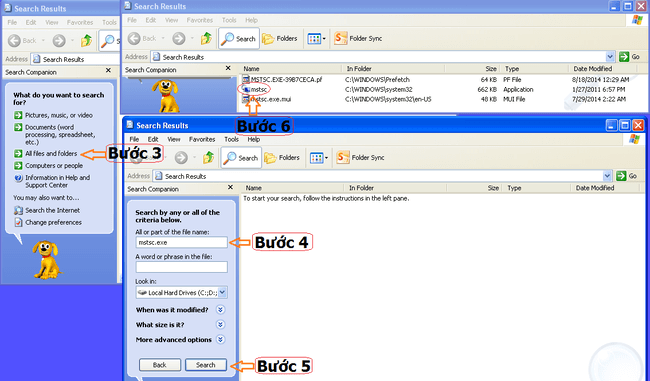Click Up folder icon in left window

click(86, 41)
